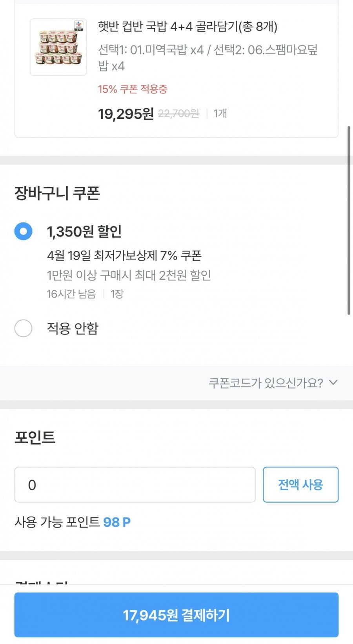Viewport: 353px width, 644px height.
Task: Click the 장바구니 쿠폰 section heading
Action: (57, 193)
